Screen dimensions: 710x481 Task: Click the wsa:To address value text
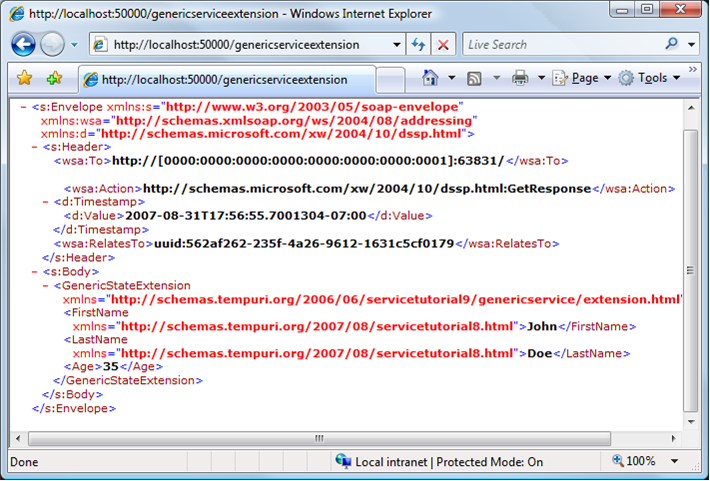click(x=308, y=161)
